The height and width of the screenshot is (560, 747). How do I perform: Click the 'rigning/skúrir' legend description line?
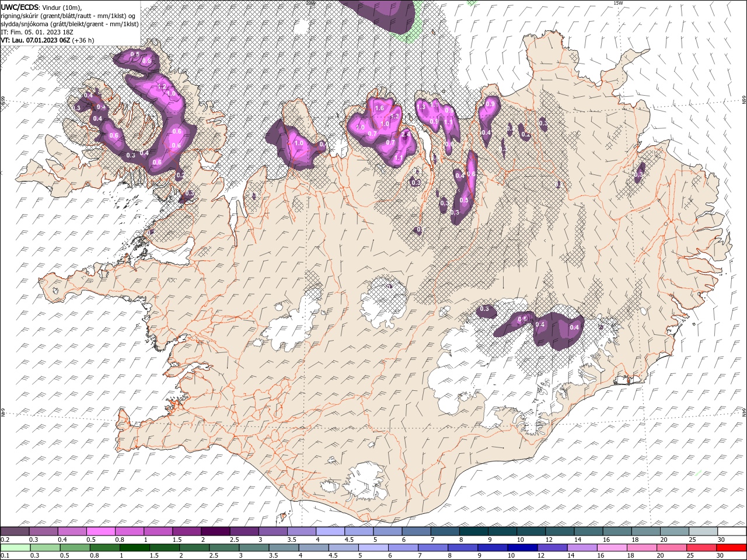(68, 16)
